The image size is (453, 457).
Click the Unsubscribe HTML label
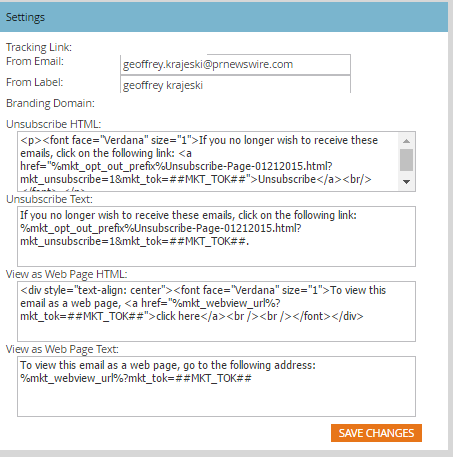point(53,124)
